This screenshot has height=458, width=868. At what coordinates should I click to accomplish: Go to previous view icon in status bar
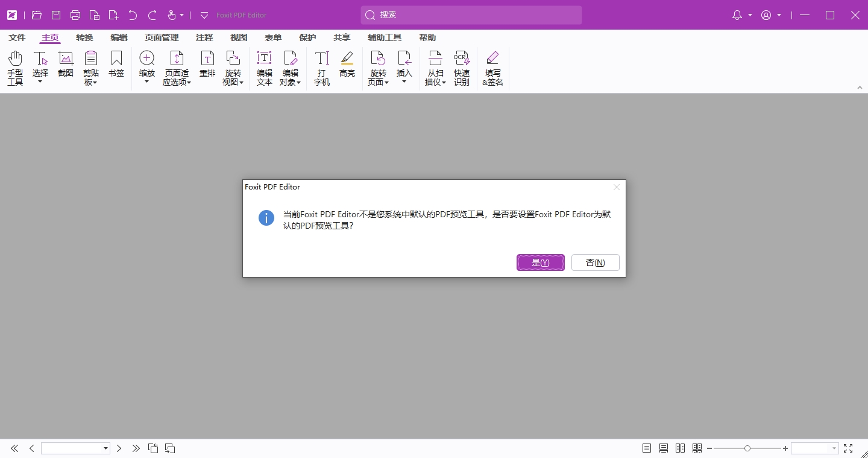click(x=153, y=448)
